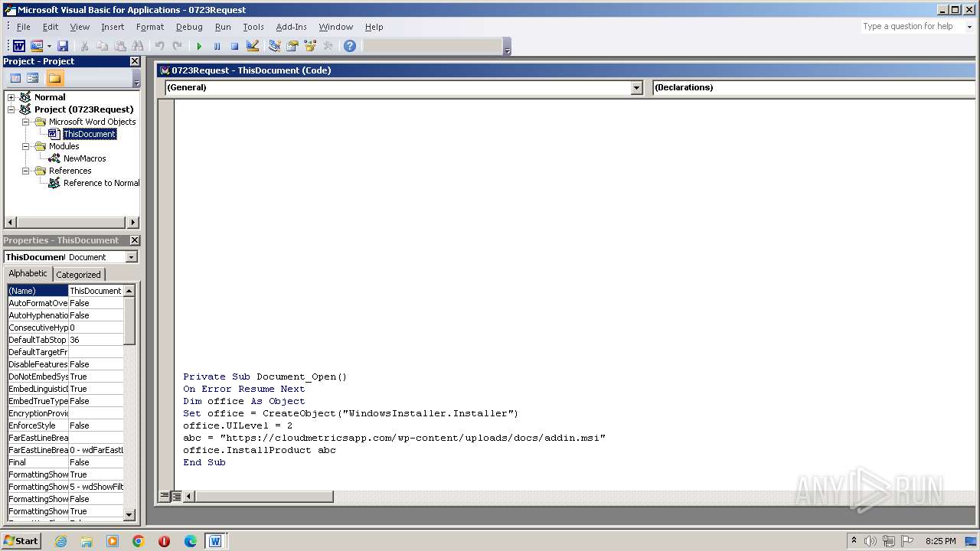
Task: Open the Tools menu
Action: click(253, 27)
